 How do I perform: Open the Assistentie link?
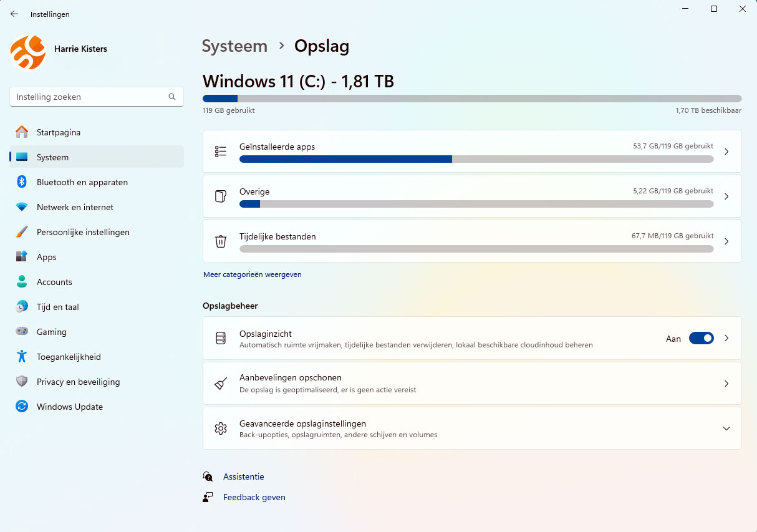point(244,476)
